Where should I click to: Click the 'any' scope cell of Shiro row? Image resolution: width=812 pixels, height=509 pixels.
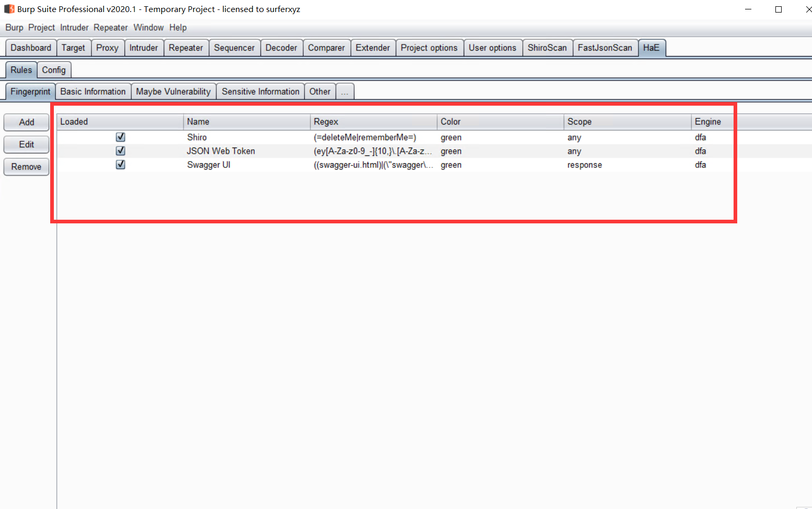(627, 137)
